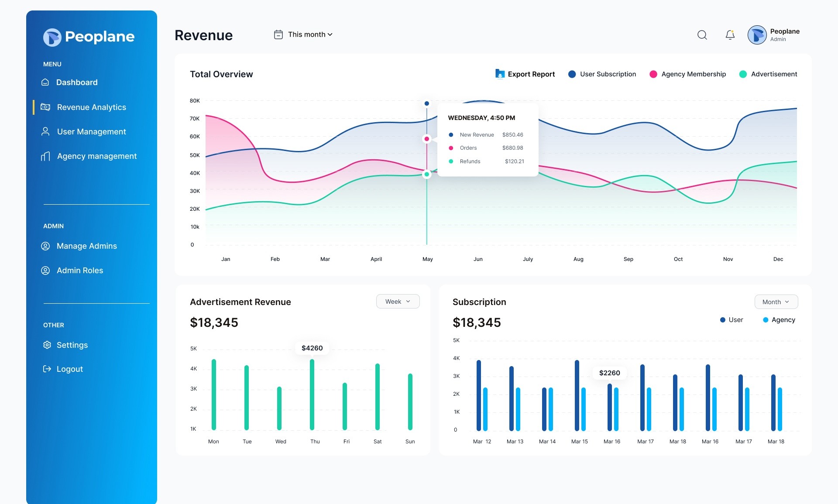Open notifications bell icon
838x504 pixels.
click(x=730, y=35)
